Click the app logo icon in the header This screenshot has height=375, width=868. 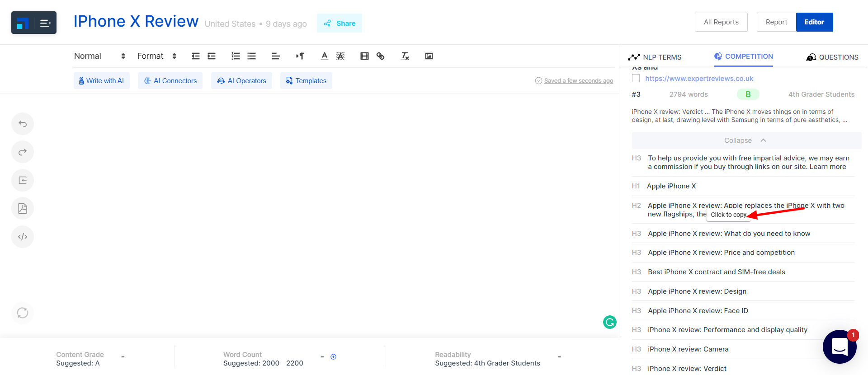click(x=23, y=23)
